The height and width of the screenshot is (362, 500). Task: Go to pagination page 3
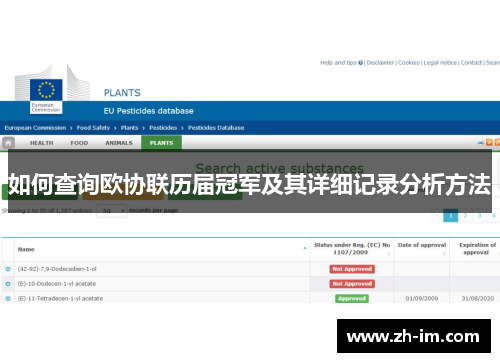480,216
